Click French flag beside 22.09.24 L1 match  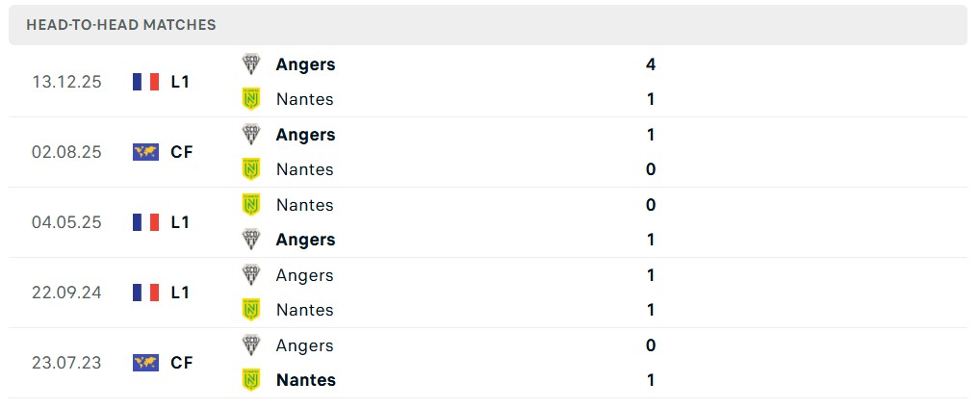point(145,293)
